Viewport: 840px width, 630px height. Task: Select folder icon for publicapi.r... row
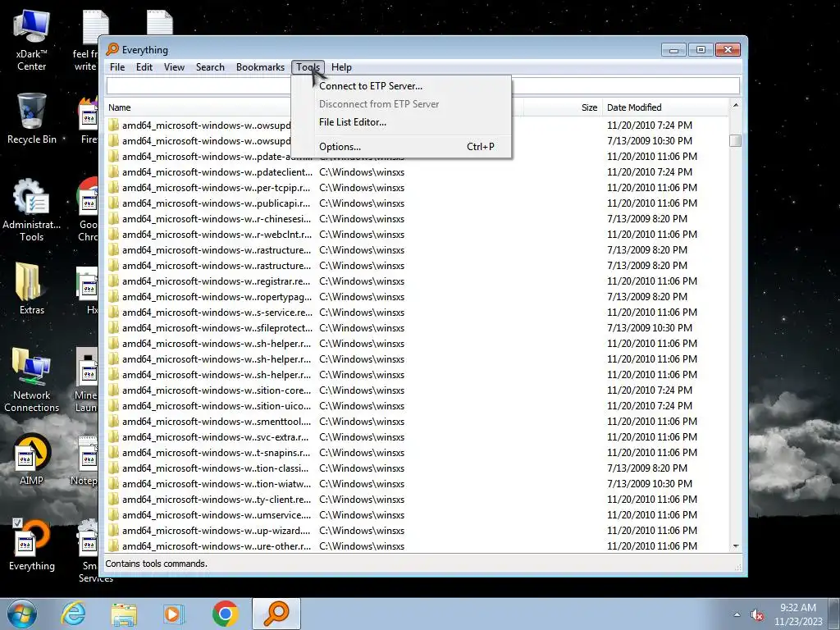[113, 203]
